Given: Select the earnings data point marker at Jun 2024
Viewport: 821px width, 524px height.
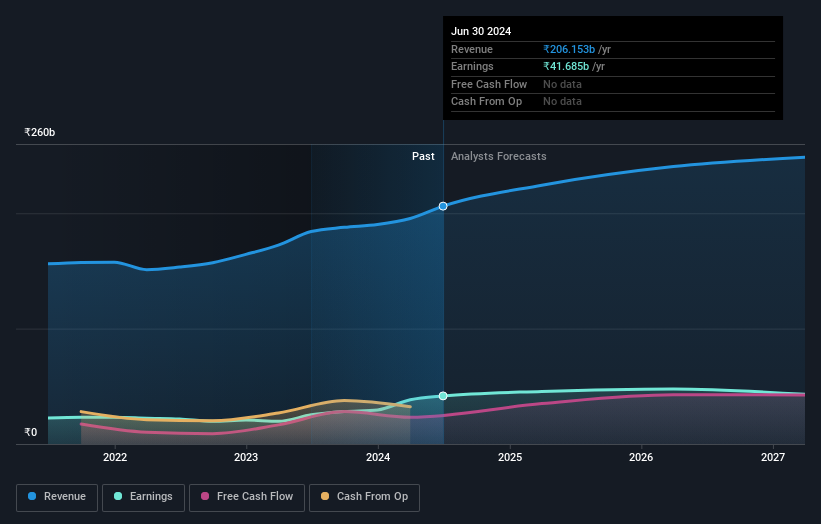Looking at the screenshot, I should [443, 396].
